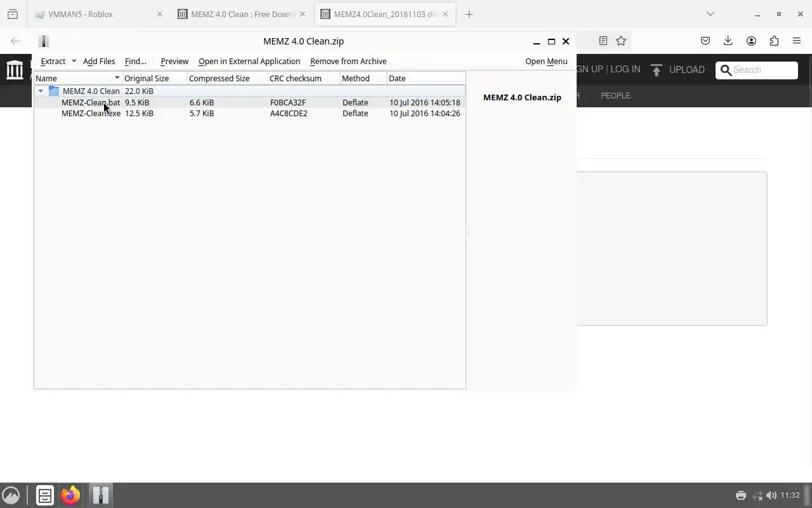812x508 pixels.
Task: Focus the Internet Archive search field
Action: (757, 70)
